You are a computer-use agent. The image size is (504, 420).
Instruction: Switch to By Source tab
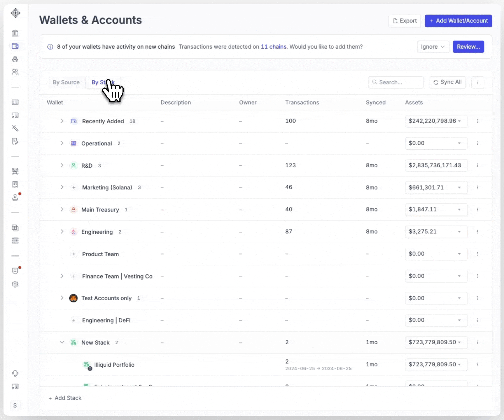pos(66,82)
